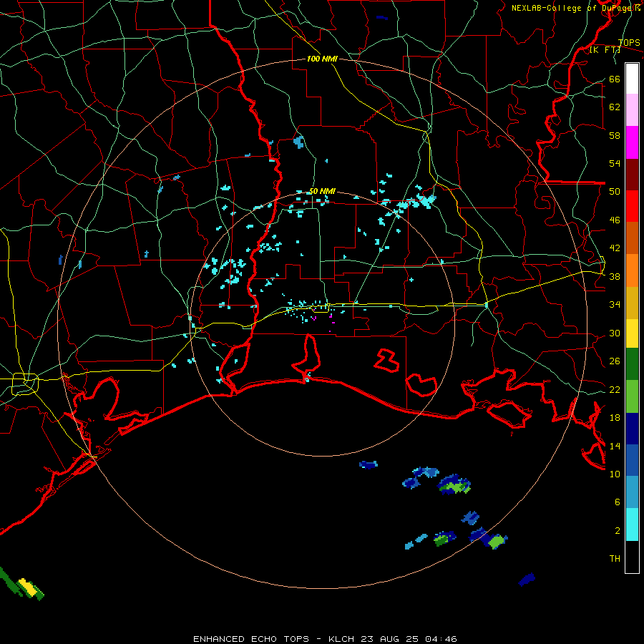Click the 100 NMI range ring label
Image resolution: width=644 pixels, height=644 pixels.
point(322,59)
